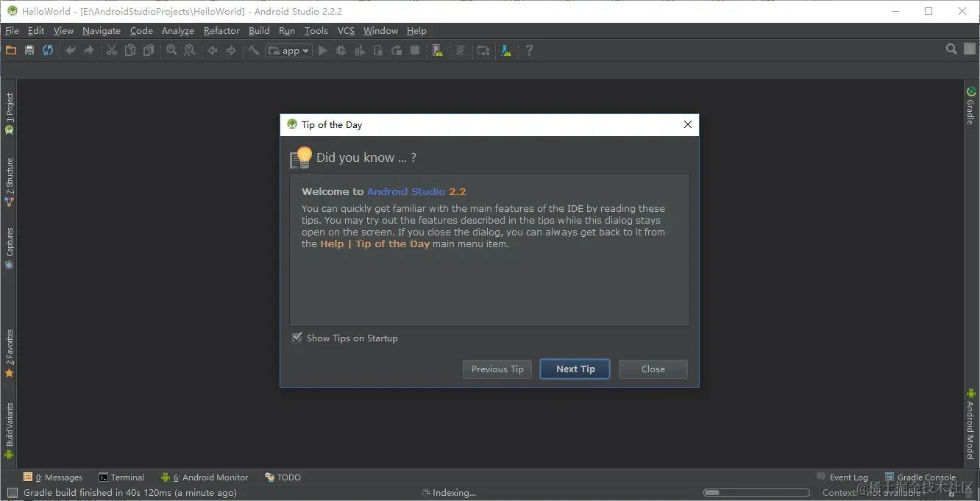Click the Help question mark icon

[529, 50]
